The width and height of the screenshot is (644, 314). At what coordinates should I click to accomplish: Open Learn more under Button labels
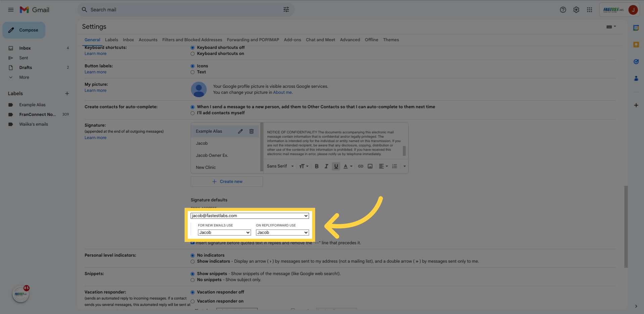coord(95,72)
